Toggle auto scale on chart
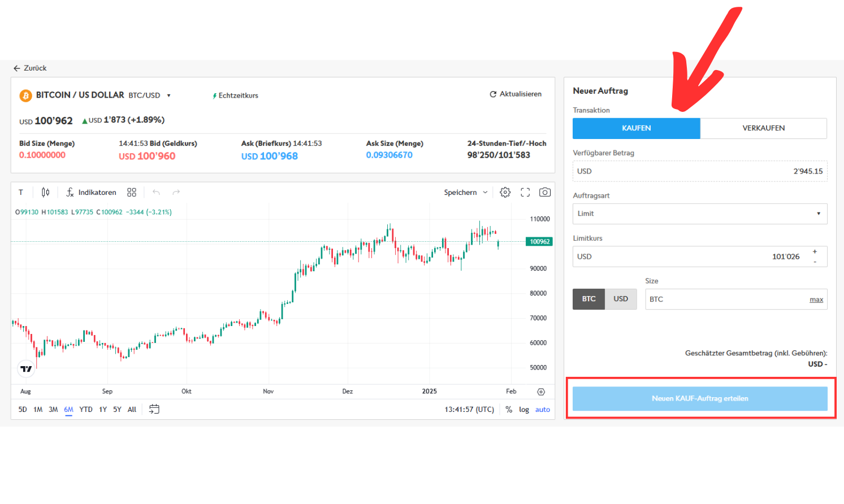Screen dimensions: 844x504 pyautogui.click(x=543, y=410)
